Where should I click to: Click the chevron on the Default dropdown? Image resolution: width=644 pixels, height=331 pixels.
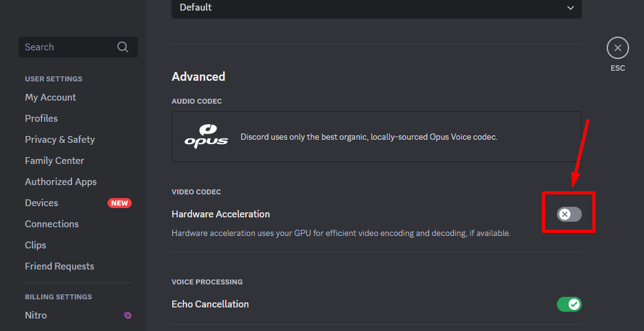click(571, 7)
